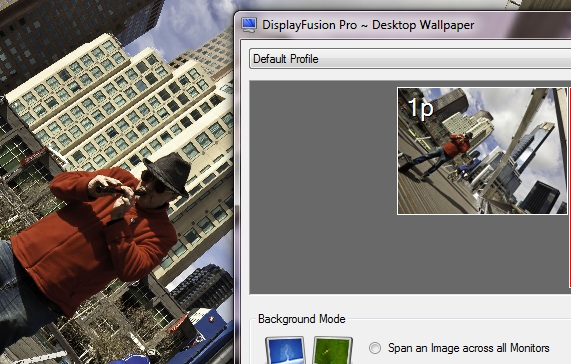571x364 pixels.
Task: Click the Background Mode group label
Action: coord(302,319)
